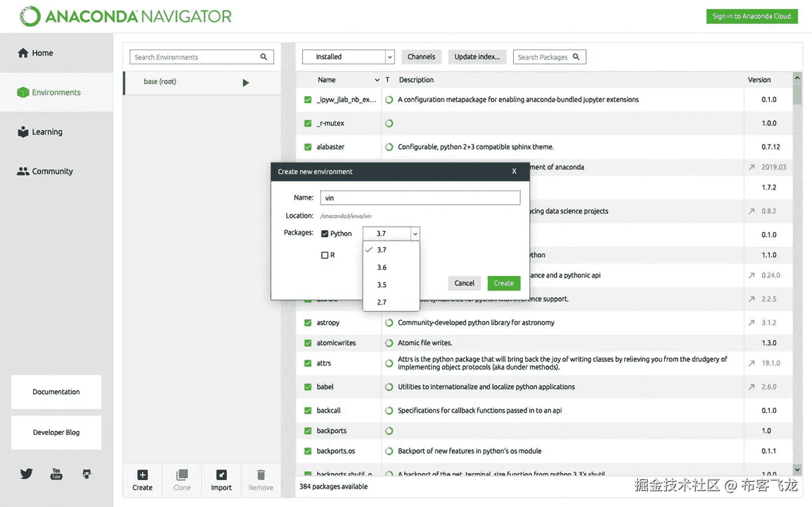Click the Anaconda Navigator logo

pos(125,16)
